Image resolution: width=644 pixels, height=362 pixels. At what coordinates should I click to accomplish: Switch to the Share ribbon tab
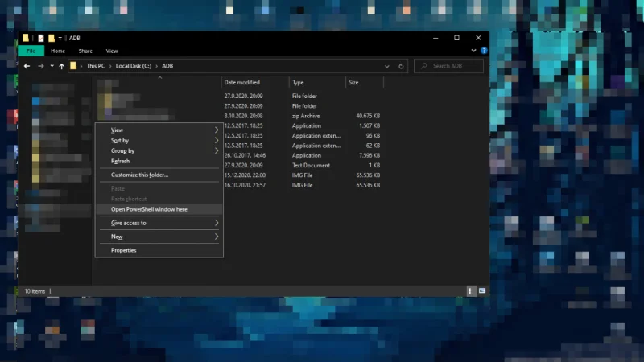85,51
